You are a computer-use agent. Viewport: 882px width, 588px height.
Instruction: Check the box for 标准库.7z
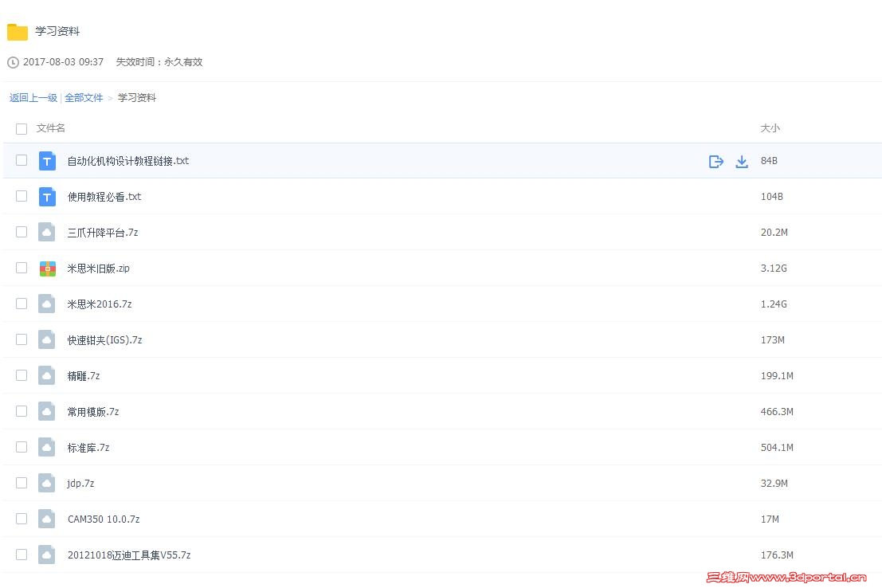(22, 447)
